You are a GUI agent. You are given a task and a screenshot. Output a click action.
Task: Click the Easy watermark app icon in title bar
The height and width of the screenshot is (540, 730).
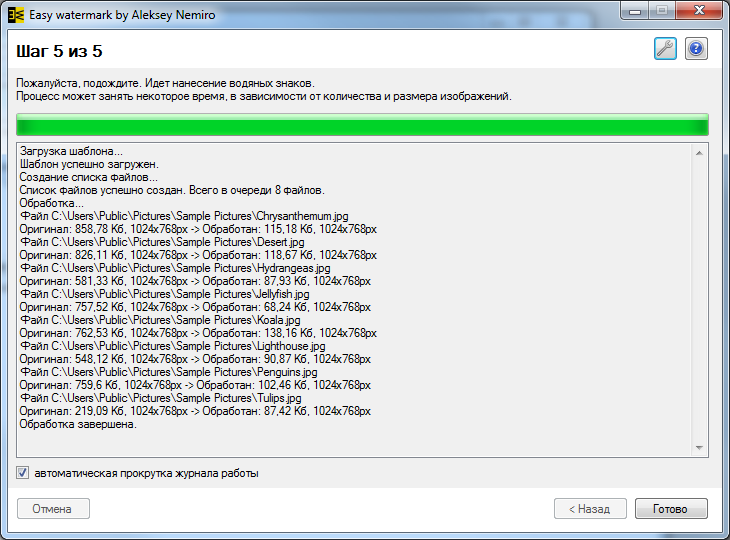pyautogui.click(x=16, y=15)
